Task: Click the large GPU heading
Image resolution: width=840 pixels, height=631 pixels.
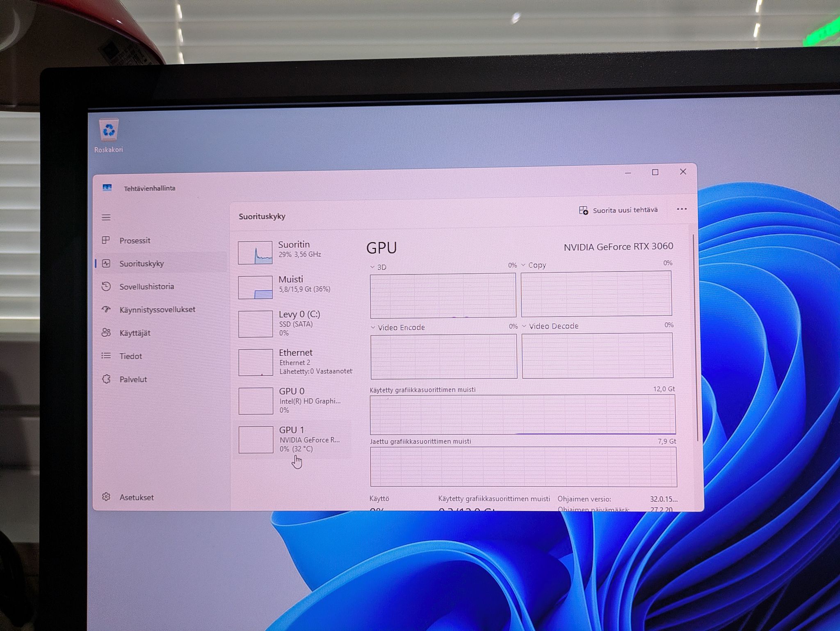Action: pos(381,248)
